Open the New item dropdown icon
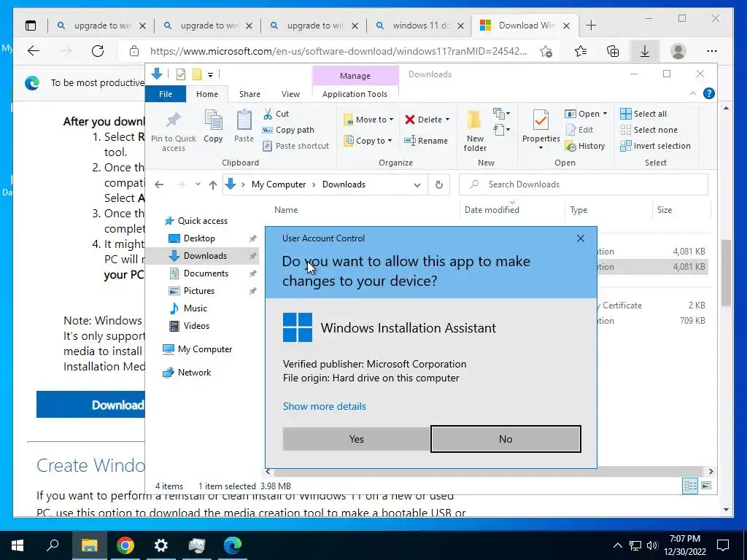The image size is (747, 560). (501, 114)
